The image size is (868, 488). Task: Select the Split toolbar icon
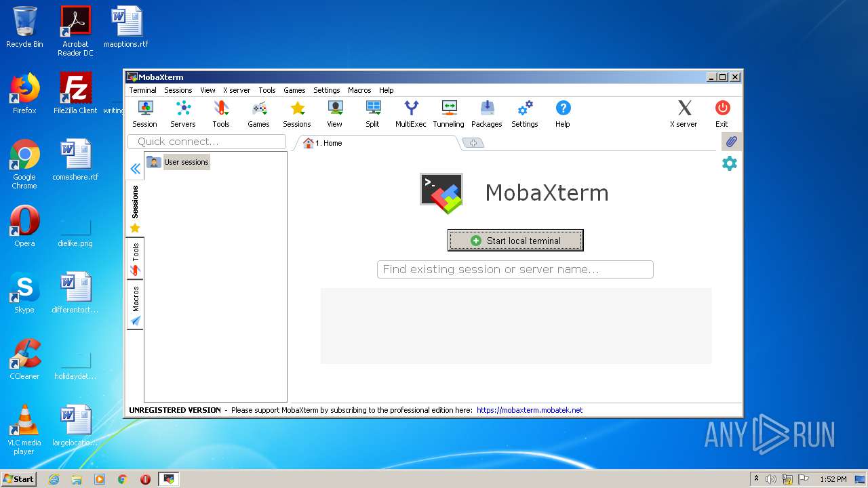373,114
